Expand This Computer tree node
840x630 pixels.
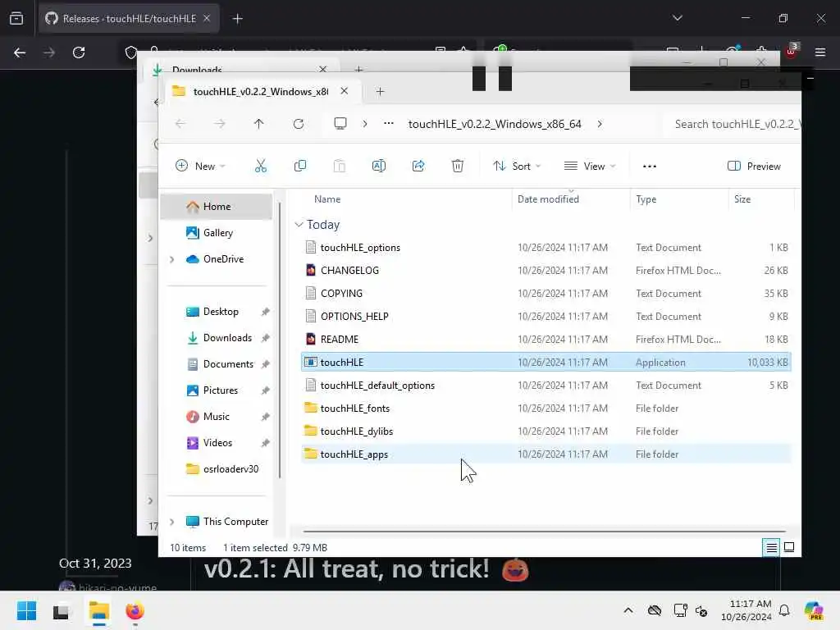point(172,522)
